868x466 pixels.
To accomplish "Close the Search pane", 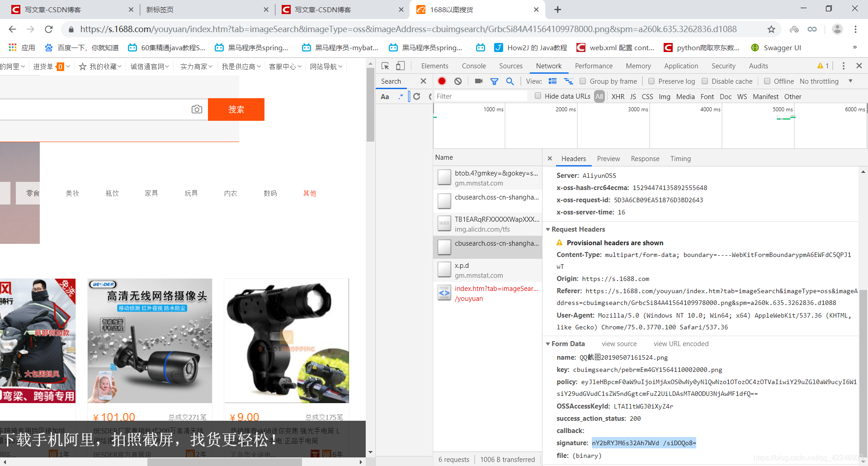I will 423,81.
